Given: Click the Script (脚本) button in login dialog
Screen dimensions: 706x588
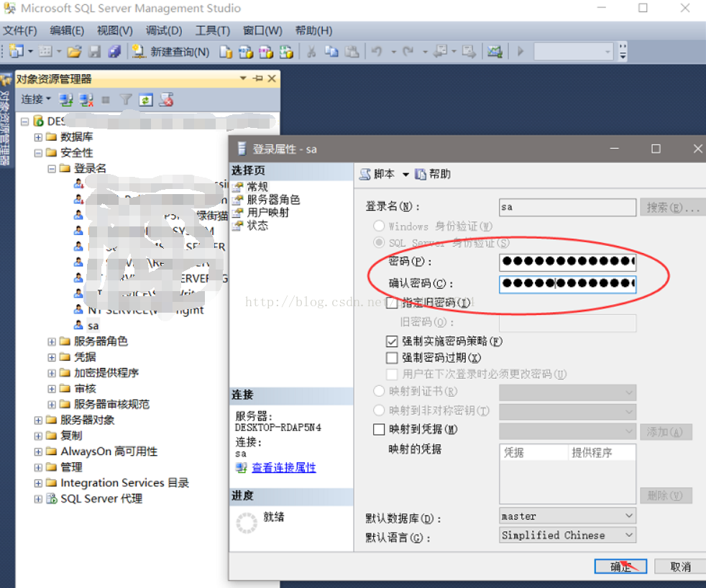Looking at the screenshot, I should click(377, 174).
